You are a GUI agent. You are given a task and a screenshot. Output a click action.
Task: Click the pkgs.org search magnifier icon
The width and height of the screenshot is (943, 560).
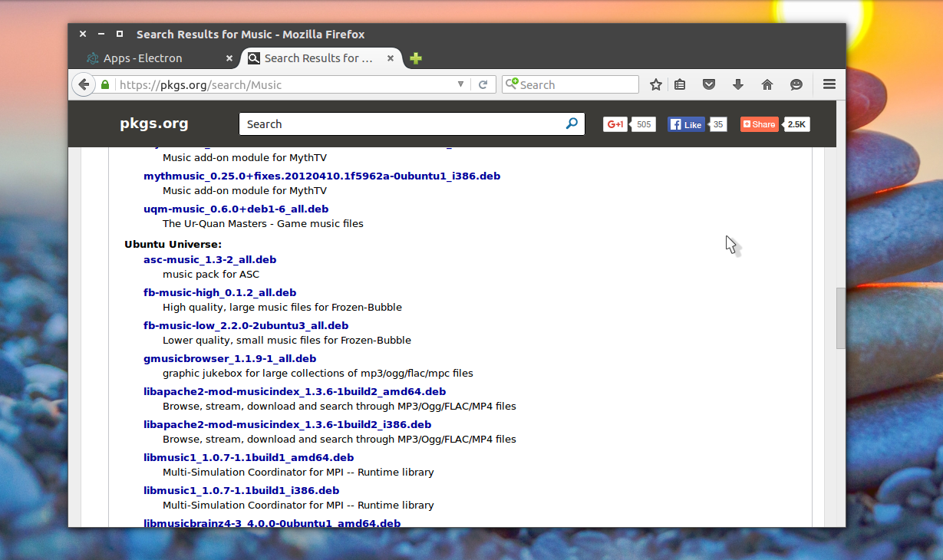[572, 124]
